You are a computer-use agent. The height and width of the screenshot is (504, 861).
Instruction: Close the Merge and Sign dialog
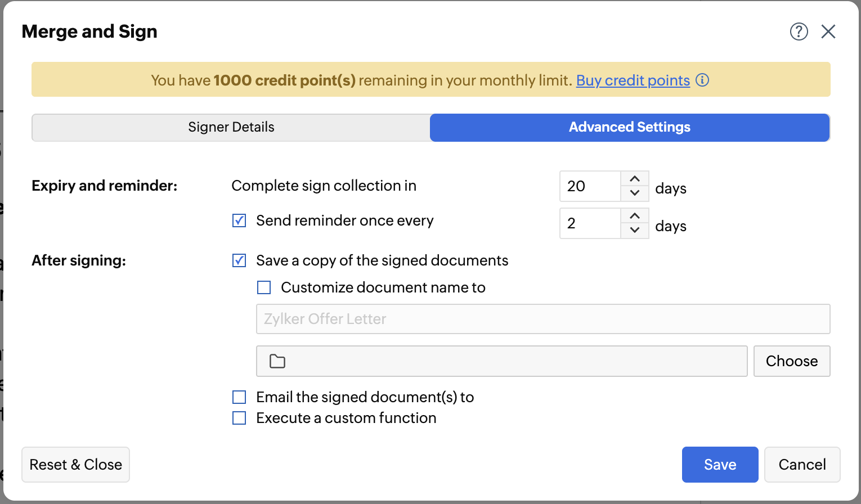coord(828,31)
